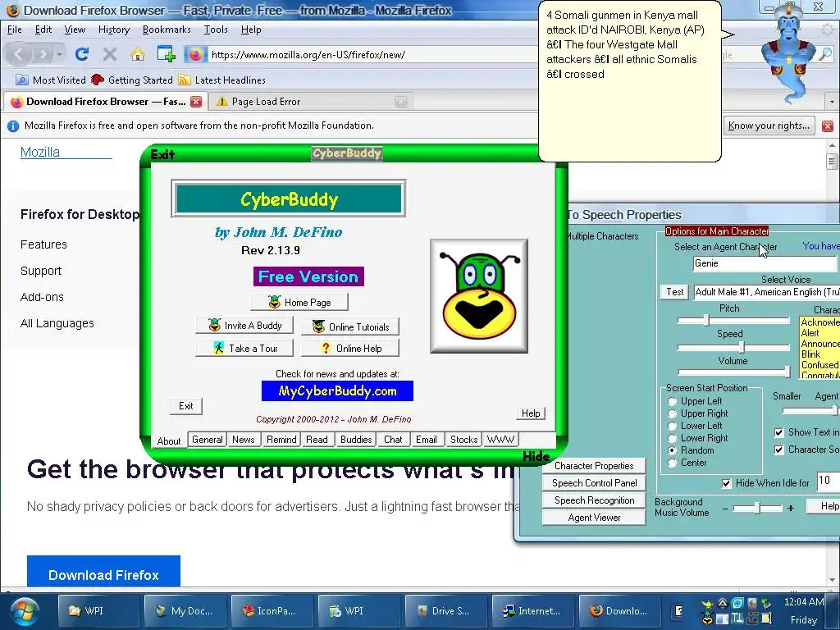Click the Invite A Buddy button

coord(244,325)
